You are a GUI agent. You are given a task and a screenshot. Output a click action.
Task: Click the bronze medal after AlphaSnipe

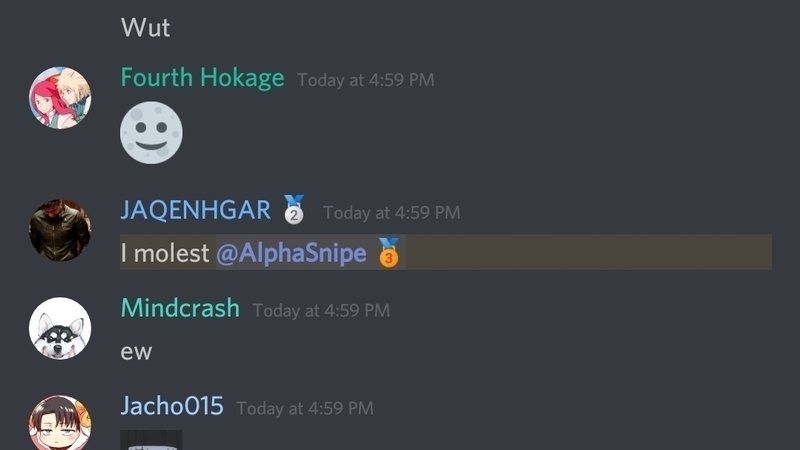click(x=388, y=252)
